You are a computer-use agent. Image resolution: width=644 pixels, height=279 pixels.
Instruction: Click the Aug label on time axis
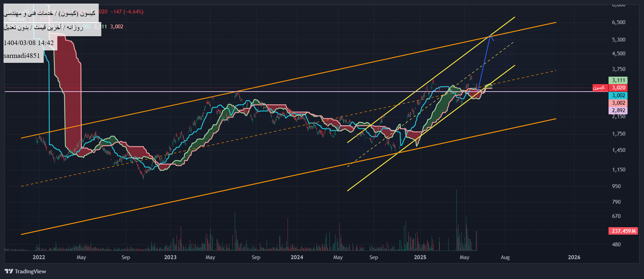[x=505, y=257]
